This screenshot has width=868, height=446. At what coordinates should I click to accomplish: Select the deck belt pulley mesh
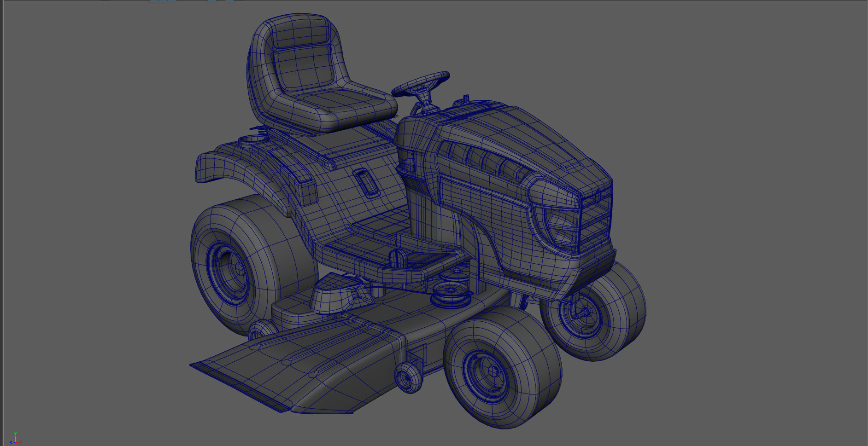[452, 295]
